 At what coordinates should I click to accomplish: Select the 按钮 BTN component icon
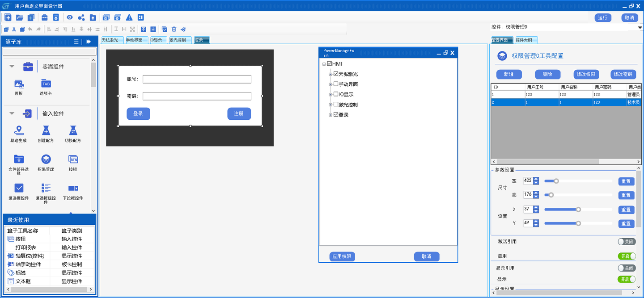(73, 159)
